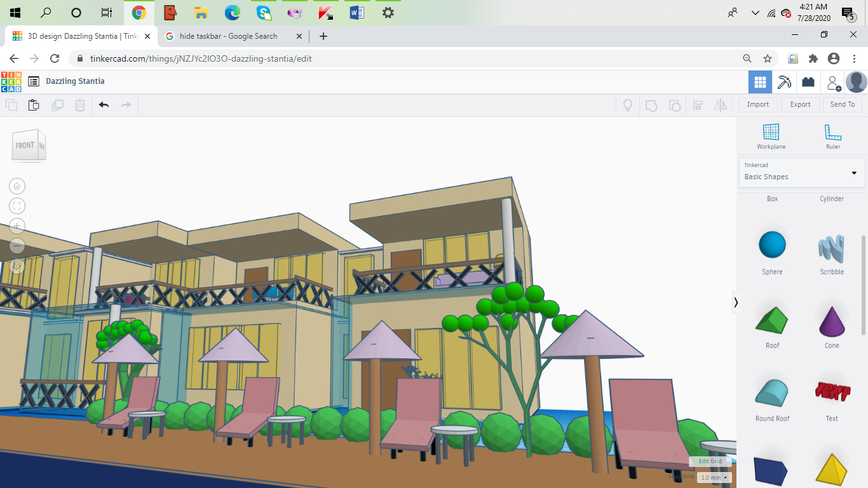Click the Paste toolbar icon
The image size is (868, 488).
[34, 105]
